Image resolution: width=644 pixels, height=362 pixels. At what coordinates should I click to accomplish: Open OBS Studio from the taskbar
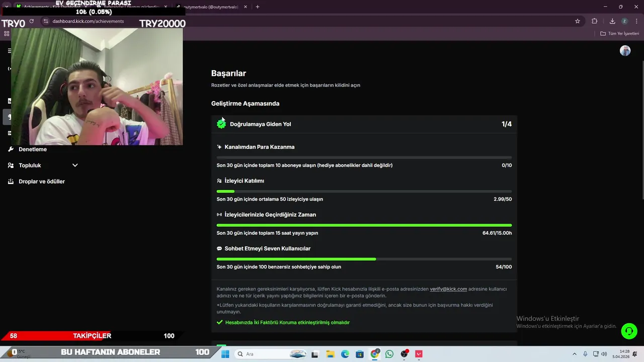point(404,354)
